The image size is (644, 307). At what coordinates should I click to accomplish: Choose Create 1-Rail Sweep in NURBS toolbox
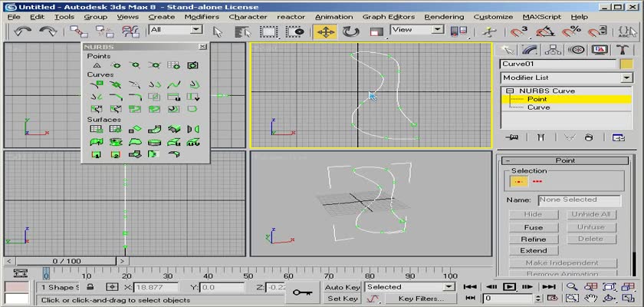97,154
